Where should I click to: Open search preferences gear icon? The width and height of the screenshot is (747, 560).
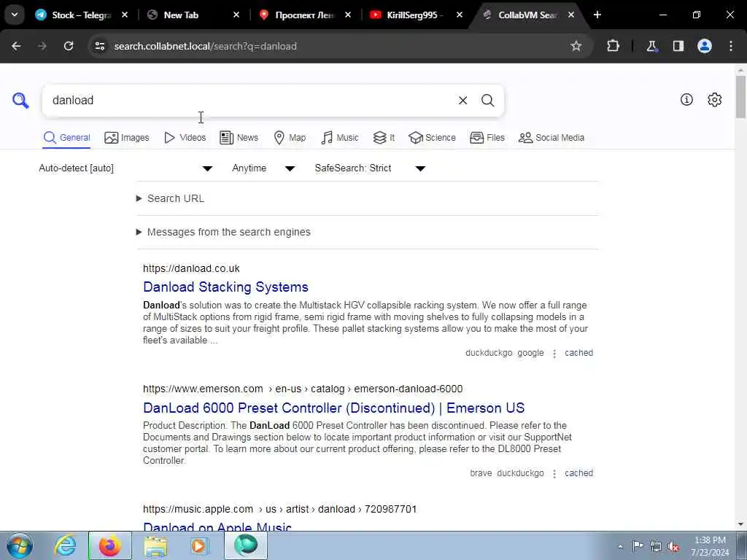pos(715,99)
